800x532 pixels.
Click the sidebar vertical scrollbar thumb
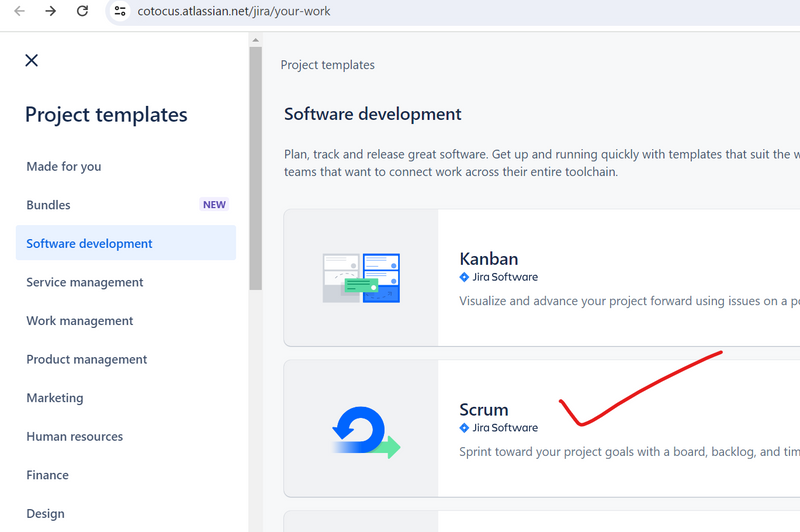(x=256, y=168)
